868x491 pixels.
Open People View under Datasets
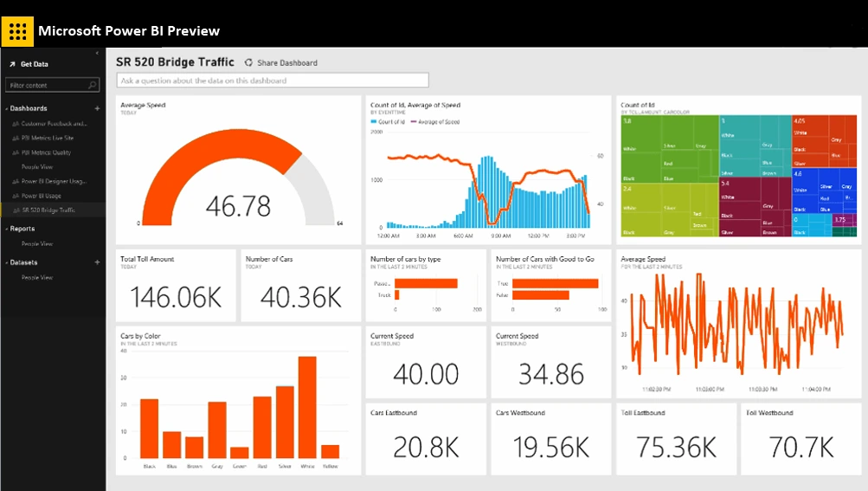37,278
